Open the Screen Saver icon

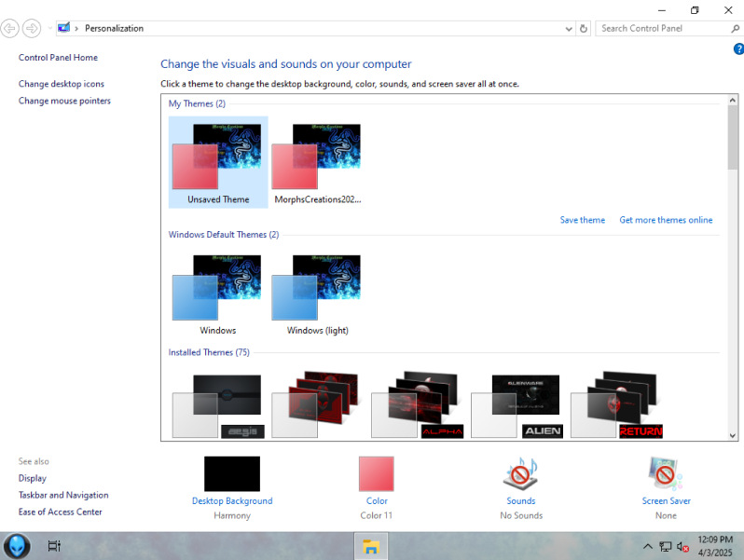[x=666, y=473]
